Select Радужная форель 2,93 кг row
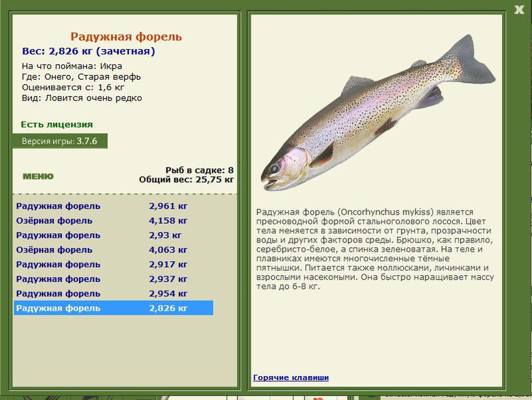Screen dimensions: 532x400 [x=113, y=235]
